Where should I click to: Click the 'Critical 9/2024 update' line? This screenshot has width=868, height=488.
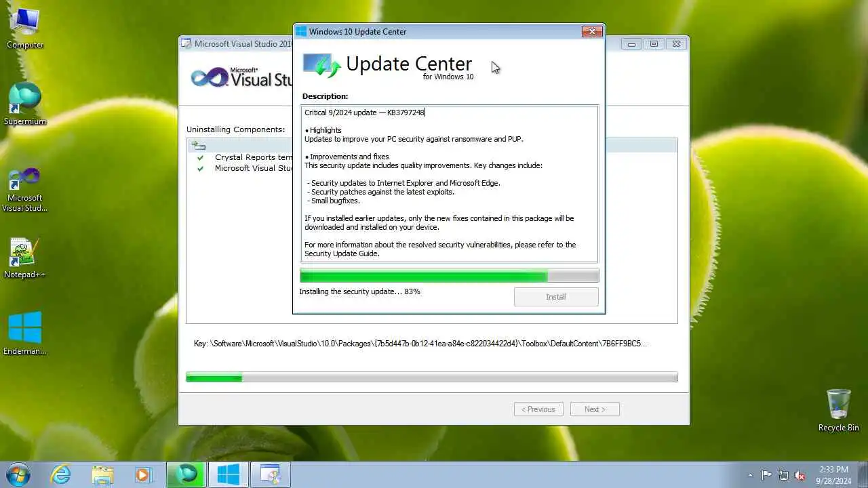pyautogui.click(x=364, y=113)
